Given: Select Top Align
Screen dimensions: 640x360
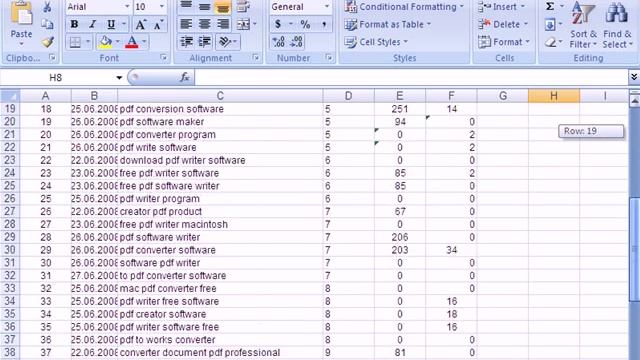Looking at the screenshot, I should tap(186, 6).
